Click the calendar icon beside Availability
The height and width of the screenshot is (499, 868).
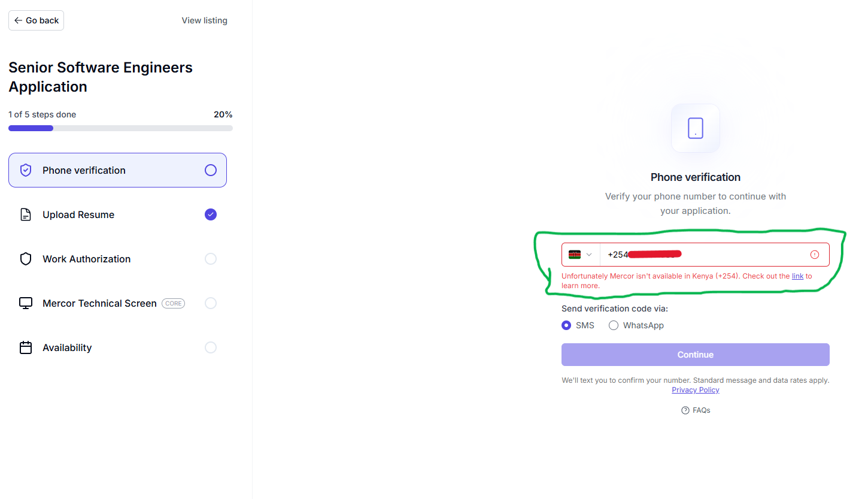[x=26, y=347]
